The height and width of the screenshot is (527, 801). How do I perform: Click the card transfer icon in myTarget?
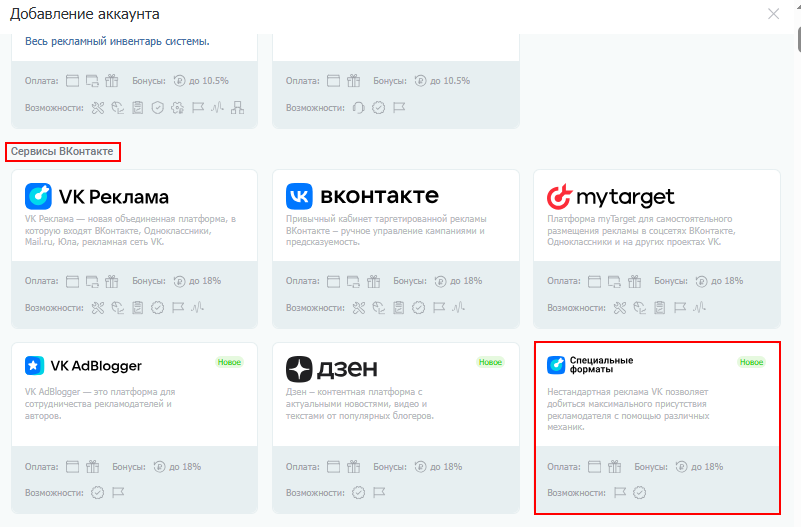point(615,281)
